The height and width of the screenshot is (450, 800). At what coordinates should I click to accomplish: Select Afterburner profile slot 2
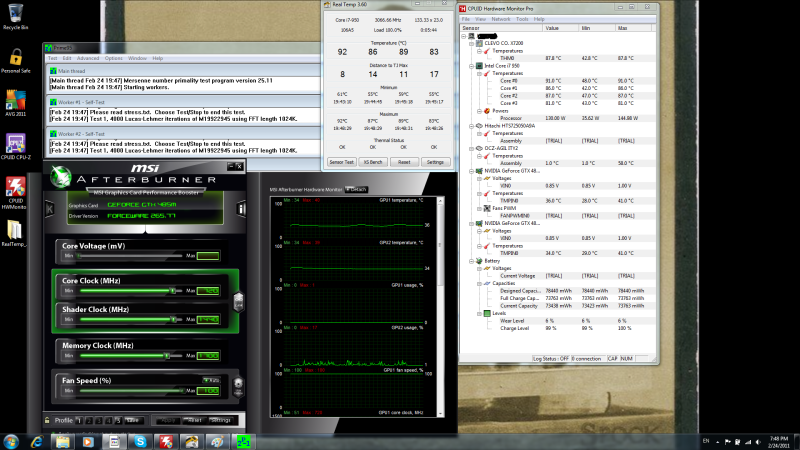(x=89, y=420)
